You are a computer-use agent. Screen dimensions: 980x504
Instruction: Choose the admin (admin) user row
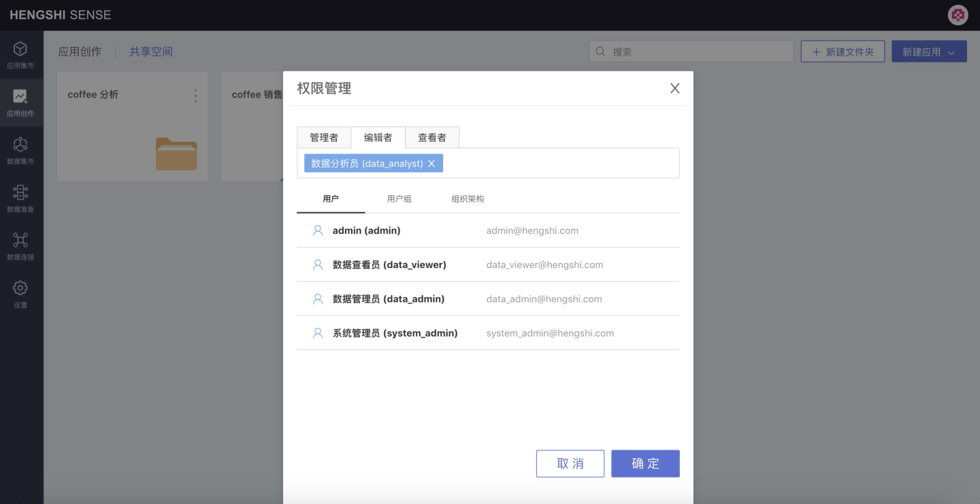(366, 231)
